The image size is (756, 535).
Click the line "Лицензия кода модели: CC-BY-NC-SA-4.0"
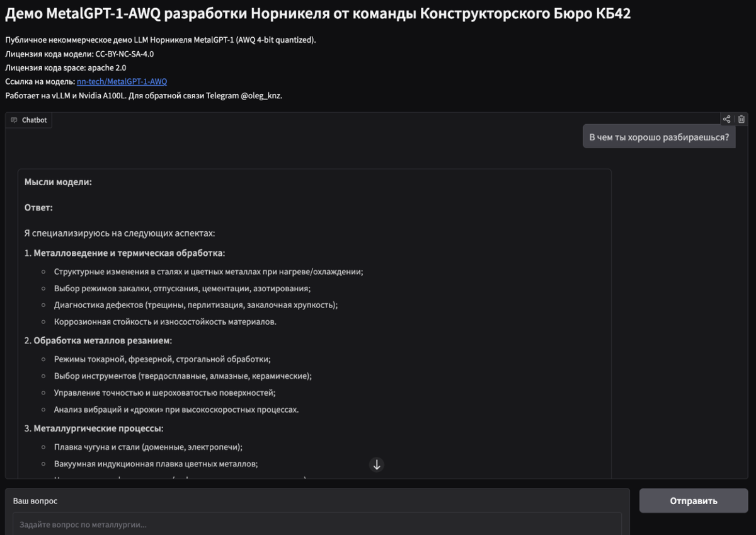[x=79, y=54]
